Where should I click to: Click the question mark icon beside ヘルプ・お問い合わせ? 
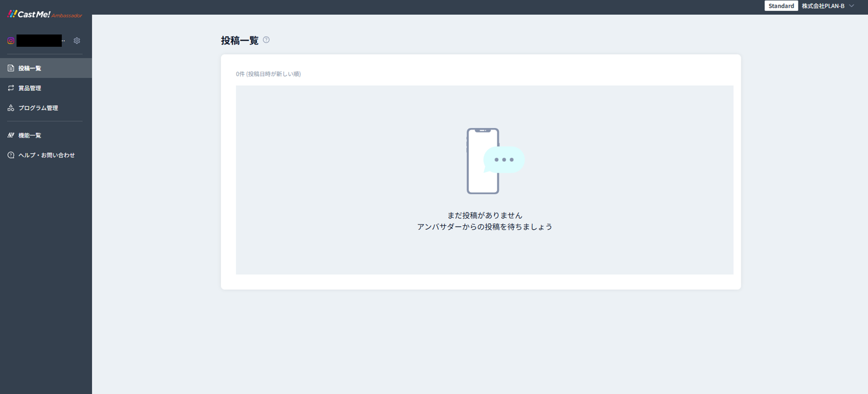(x=11, y=155)
